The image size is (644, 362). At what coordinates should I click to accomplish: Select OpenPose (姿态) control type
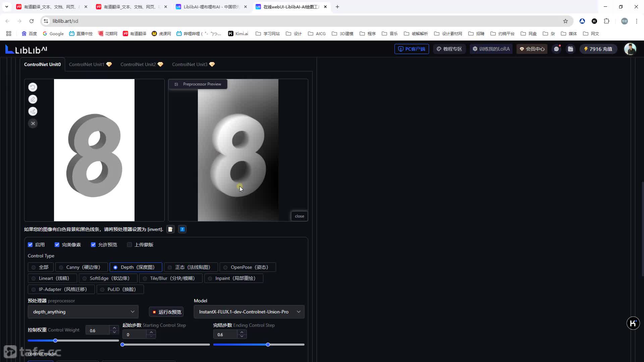point(248,267)
